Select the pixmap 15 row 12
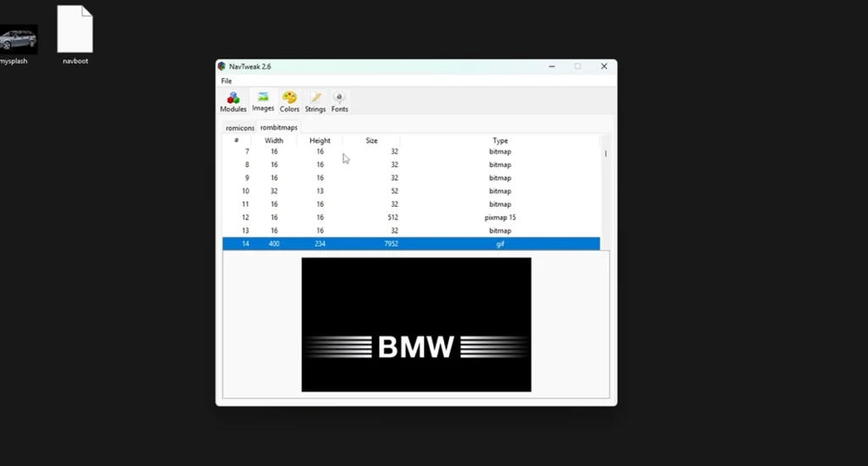Image resolution: width=868 pixels, height=466 pixels. tap(411, 218)
